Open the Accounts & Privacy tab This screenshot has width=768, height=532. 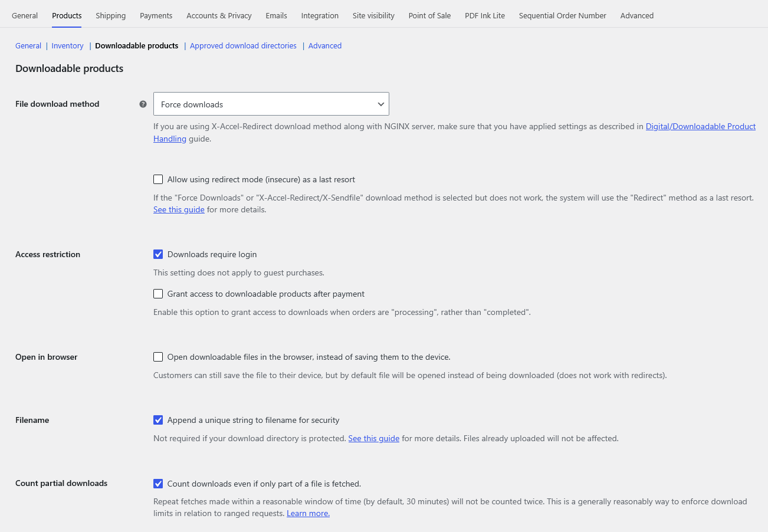click(219, 15)
